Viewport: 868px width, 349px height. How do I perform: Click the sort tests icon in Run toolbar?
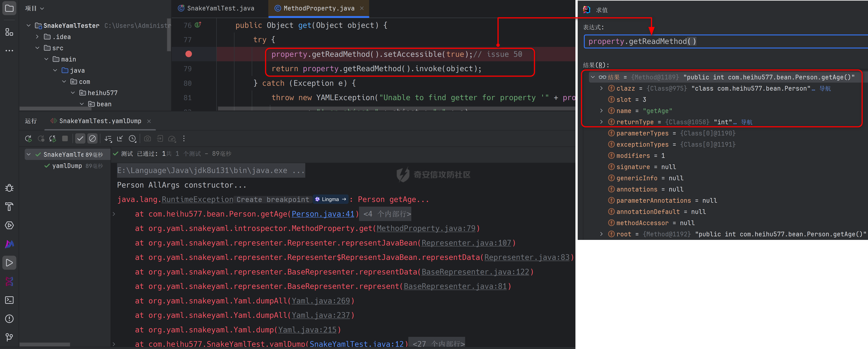point(108,139)
